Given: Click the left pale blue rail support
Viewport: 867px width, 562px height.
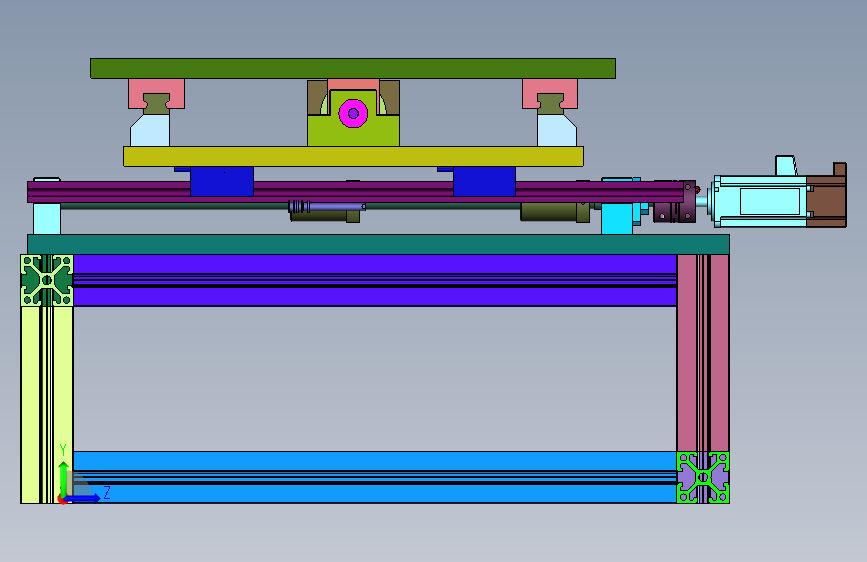Looking at the screenshot, I should 150,131.
